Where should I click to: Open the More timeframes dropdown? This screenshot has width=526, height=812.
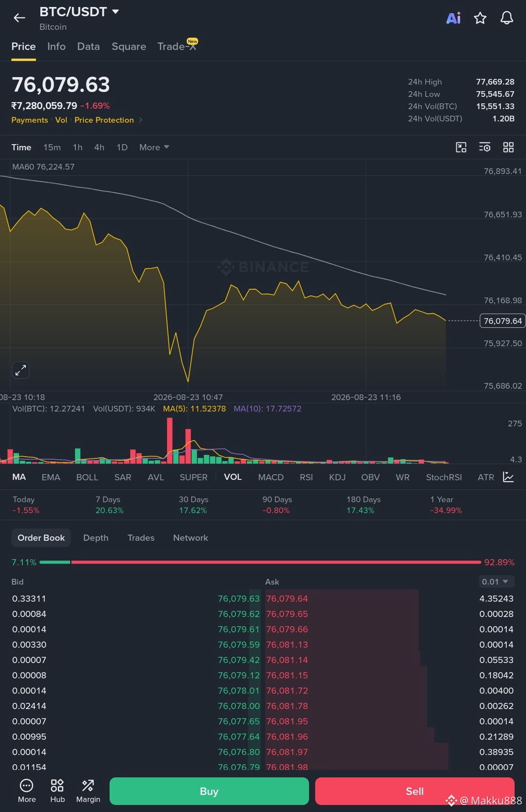click(154, 147)
